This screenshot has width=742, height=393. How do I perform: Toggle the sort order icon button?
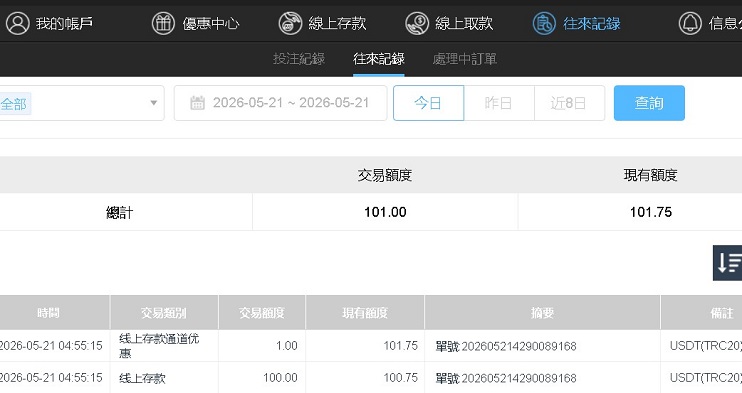tap(728, 263)
